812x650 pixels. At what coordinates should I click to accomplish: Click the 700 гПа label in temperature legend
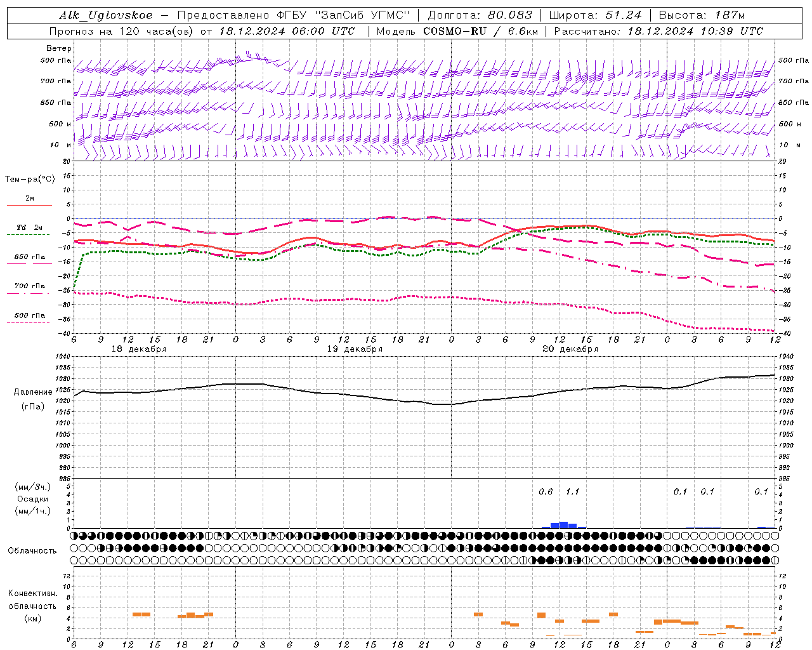pos(30,286)
